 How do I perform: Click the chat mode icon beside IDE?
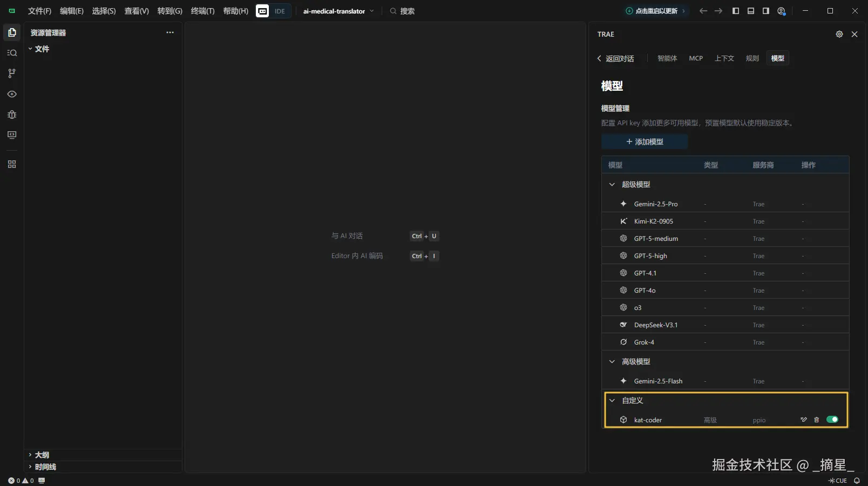coord(262,11)
